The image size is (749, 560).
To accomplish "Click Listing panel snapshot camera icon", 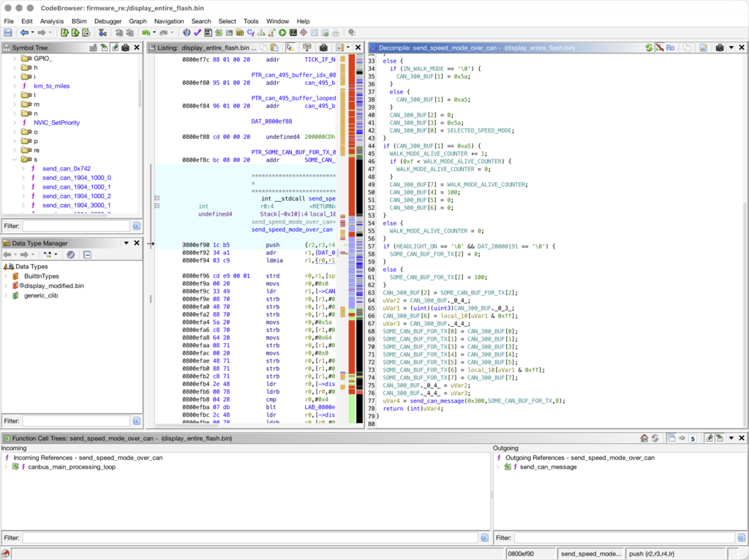I will (323, 48).
